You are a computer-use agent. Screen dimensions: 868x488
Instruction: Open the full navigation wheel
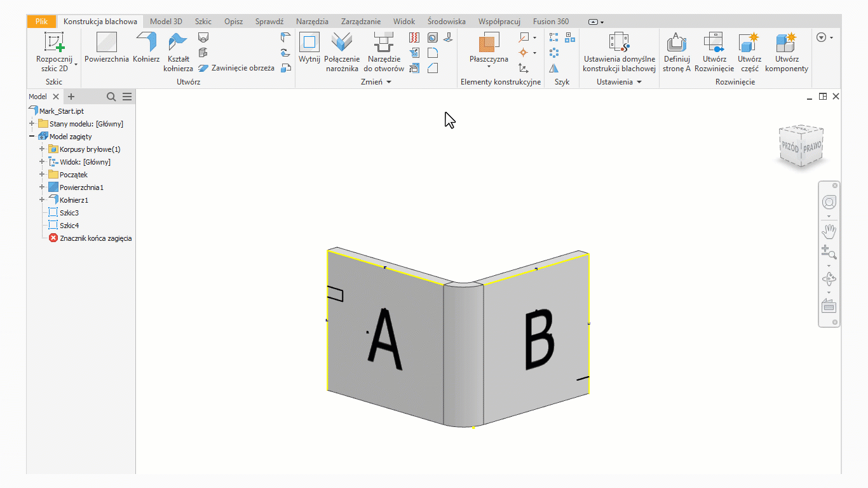click(829, 203)
